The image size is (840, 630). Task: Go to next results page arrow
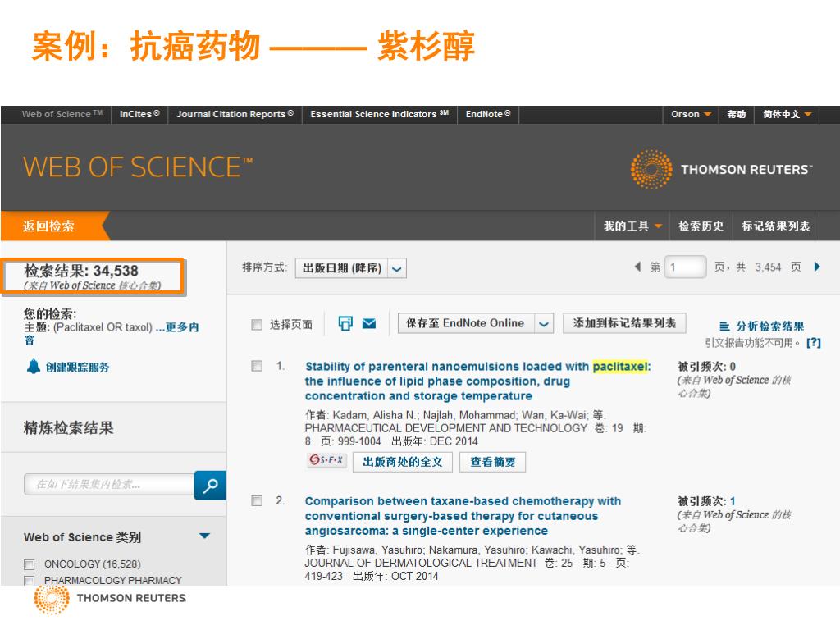coord(817,267)
